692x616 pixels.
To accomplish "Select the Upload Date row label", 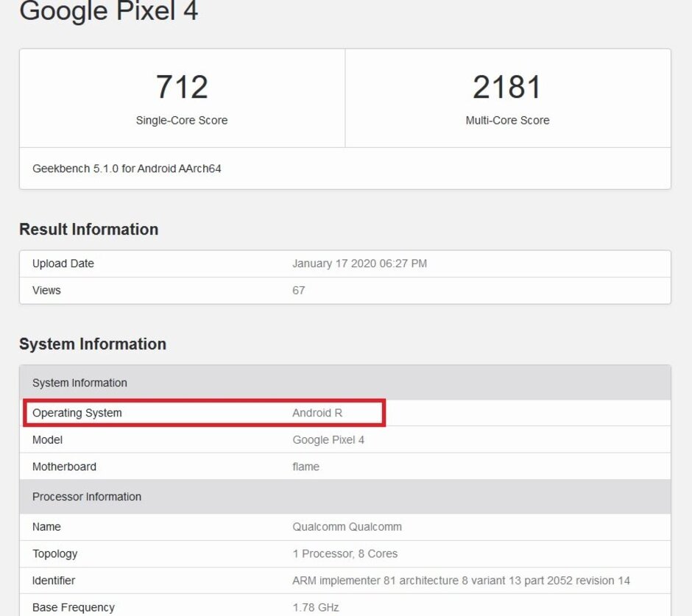I will pyautogui.click(x=63, y=263).
